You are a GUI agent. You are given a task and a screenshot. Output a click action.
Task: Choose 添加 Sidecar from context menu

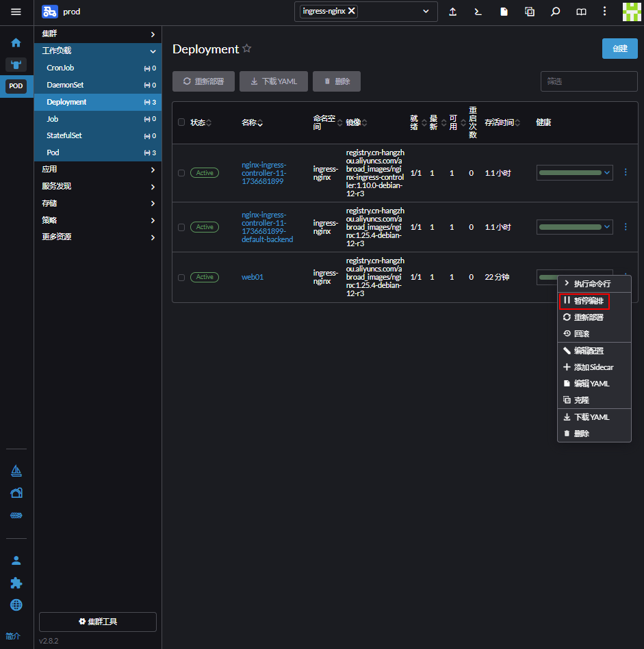[594, 367]
